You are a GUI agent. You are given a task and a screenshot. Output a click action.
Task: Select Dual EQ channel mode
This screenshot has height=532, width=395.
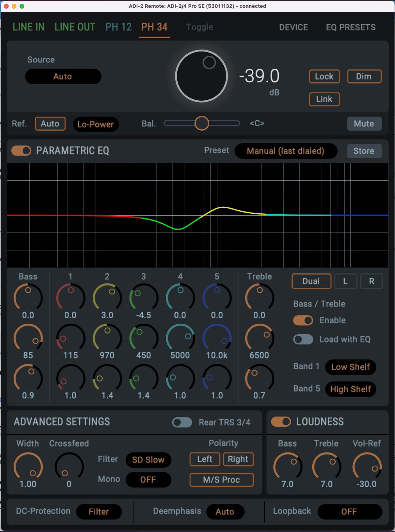pyautogui.click(x=311, y=281)
